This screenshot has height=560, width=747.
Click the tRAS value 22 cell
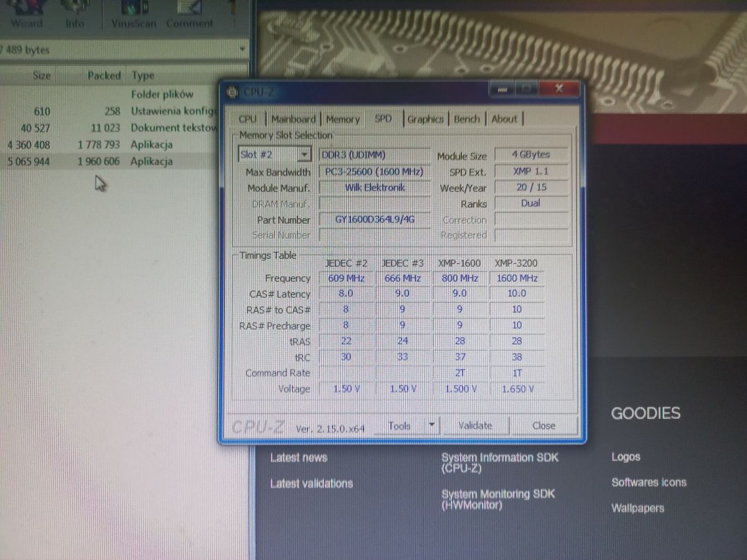point(346,341)
